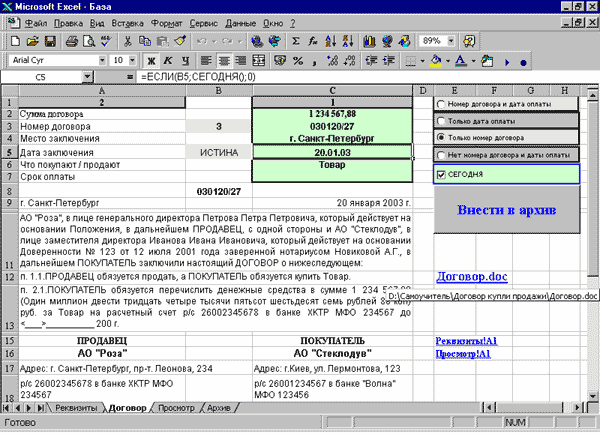The image size is (600, 434).
Task: Open the Redo history dropdown arrow
Action: pyautogui.click(x=240, y=41)
